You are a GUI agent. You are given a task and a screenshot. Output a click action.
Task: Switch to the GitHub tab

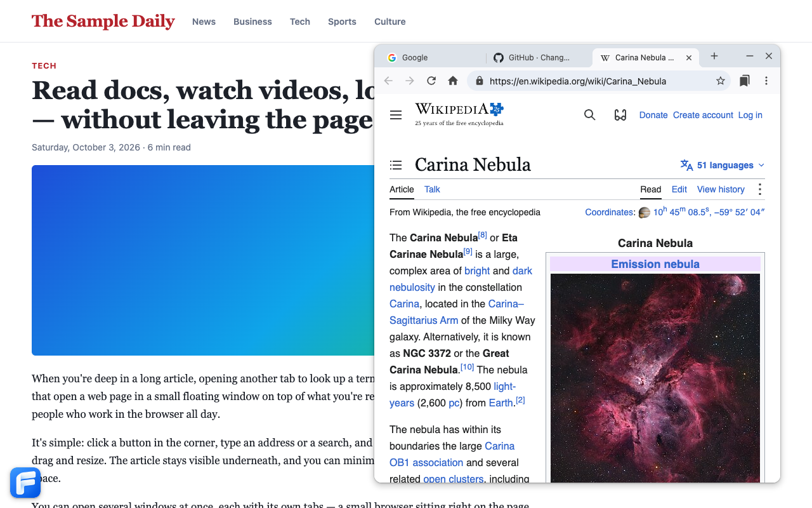pos(539,57)
